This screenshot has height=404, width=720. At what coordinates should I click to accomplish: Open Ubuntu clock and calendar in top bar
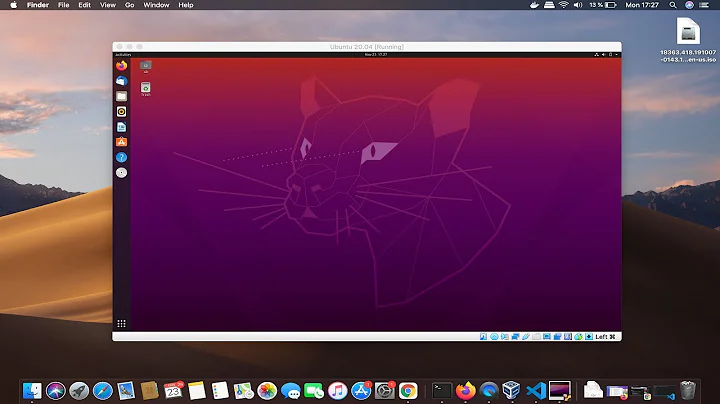click(x=376, y=55)
